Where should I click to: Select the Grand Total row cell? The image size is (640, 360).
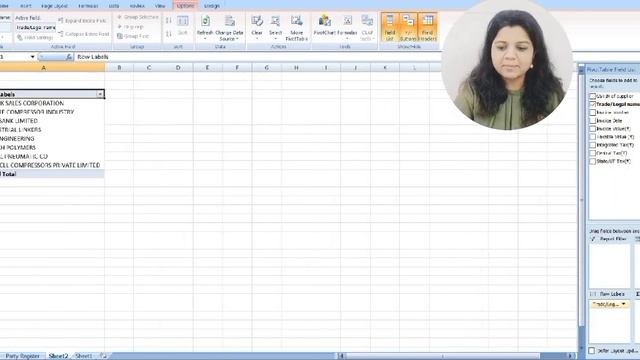pos(52,174)
